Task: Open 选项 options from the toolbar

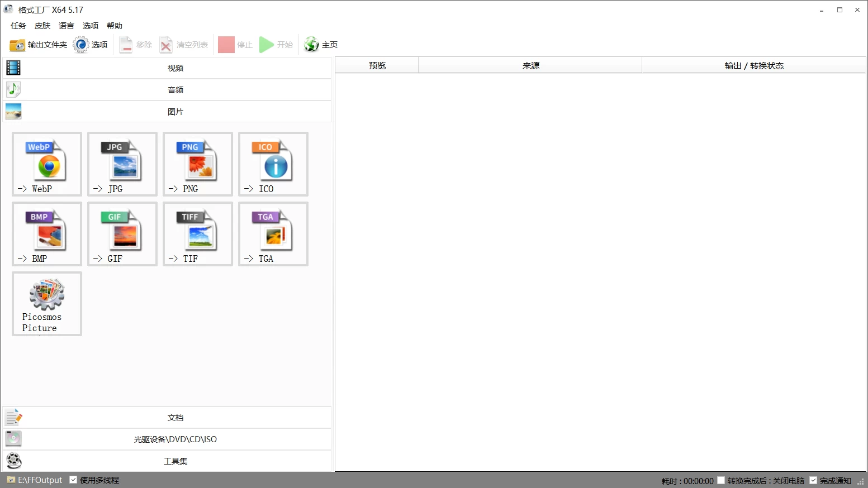Action: [91, 45]
